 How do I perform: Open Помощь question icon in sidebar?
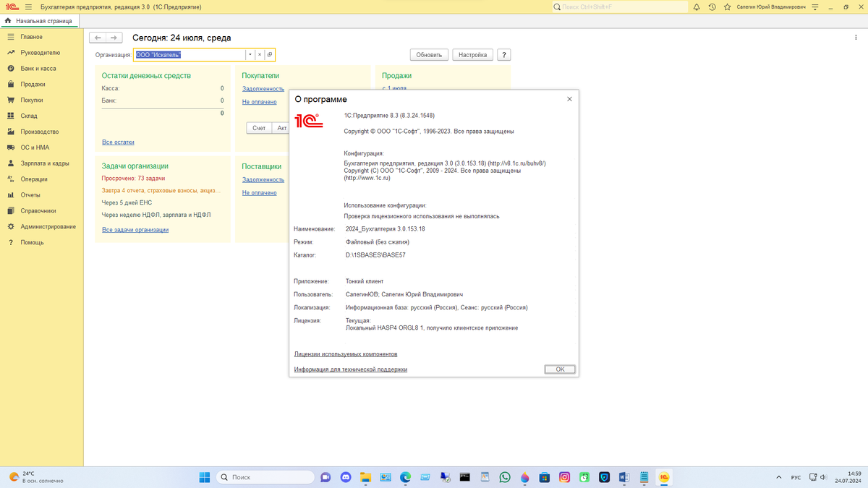(11, 243)
